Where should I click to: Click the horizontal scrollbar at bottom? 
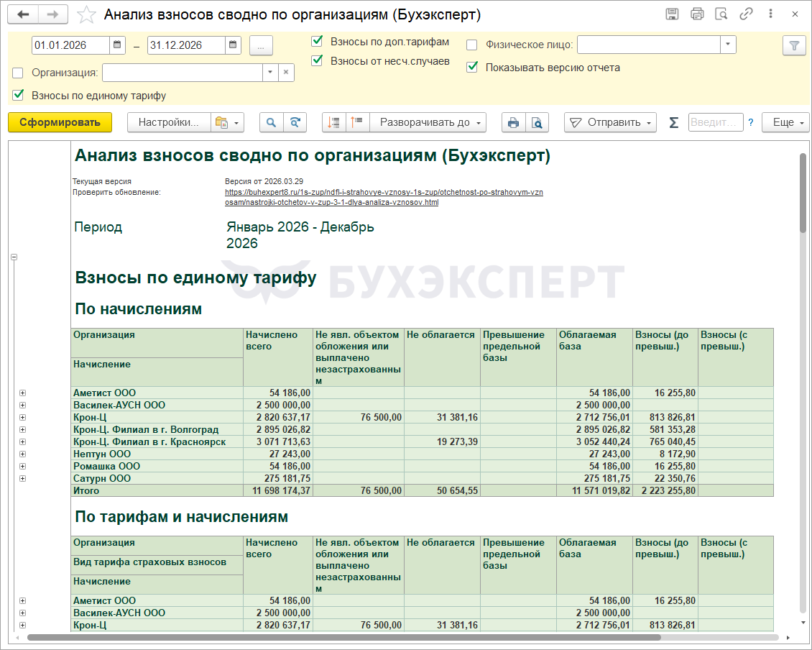click(402, 638)
